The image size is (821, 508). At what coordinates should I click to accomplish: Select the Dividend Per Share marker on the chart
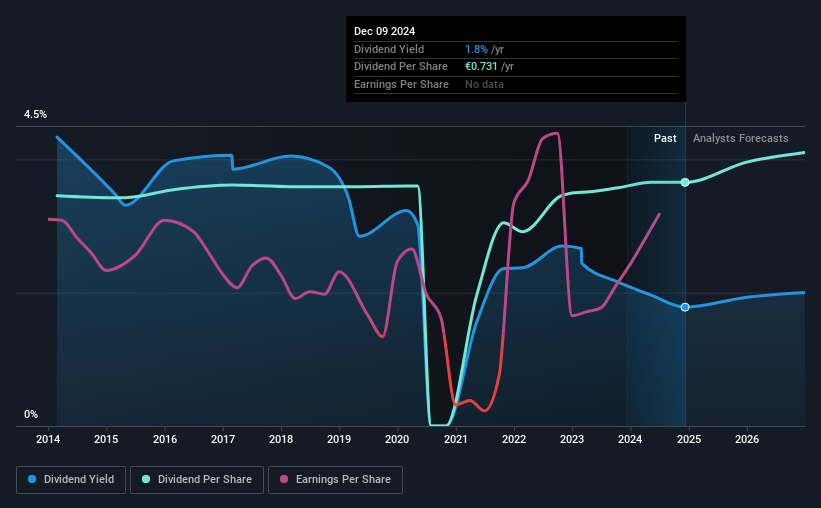685,182
